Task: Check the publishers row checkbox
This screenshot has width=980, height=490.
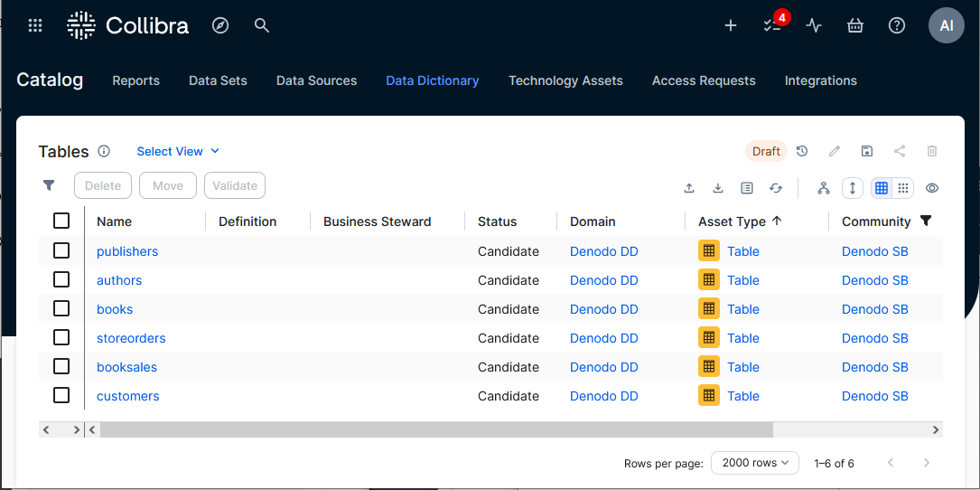Action: pos(61,250)
